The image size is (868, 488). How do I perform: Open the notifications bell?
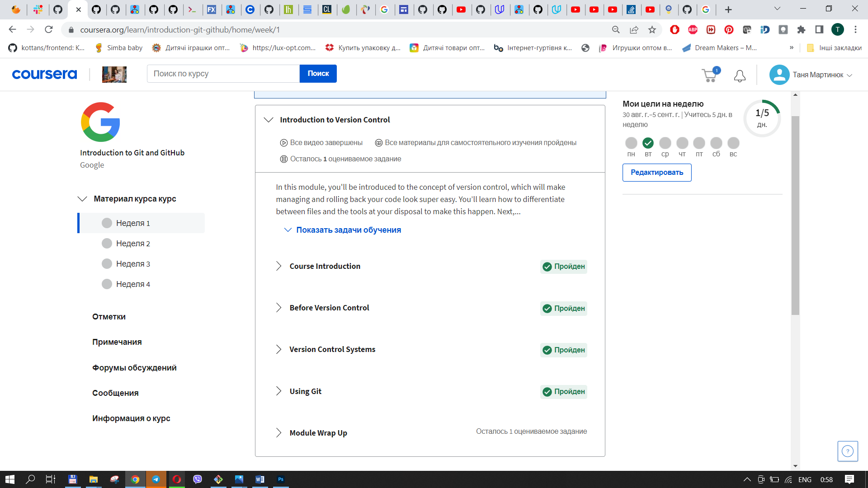[x=740, y=76]
